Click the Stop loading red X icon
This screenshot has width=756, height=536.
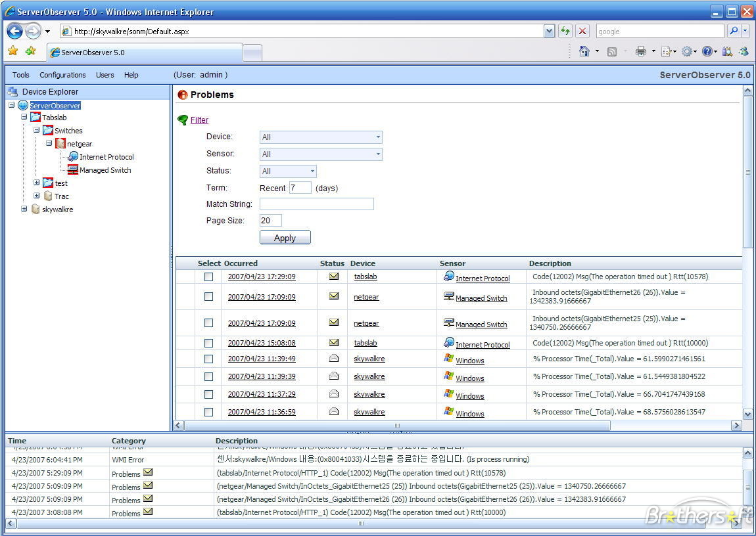[x=582, y=32]
